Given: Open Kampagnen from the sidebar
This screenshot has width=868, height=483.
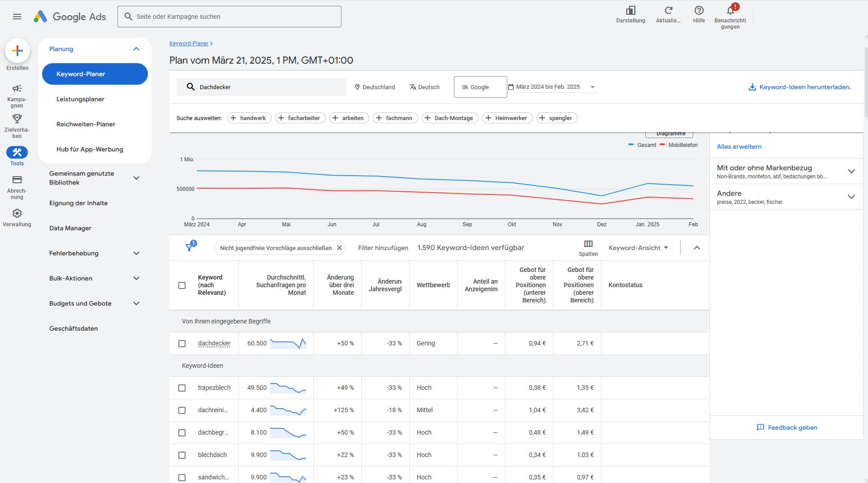Looking at the screenshot, I should (x=17, y=95).
